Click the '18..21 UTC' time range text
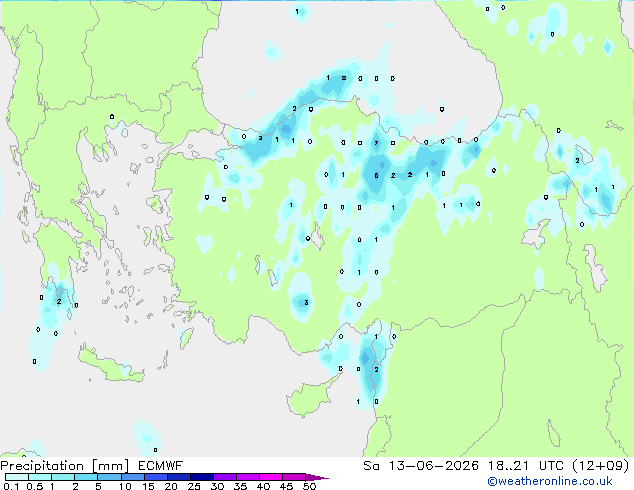 coord(525,466)
